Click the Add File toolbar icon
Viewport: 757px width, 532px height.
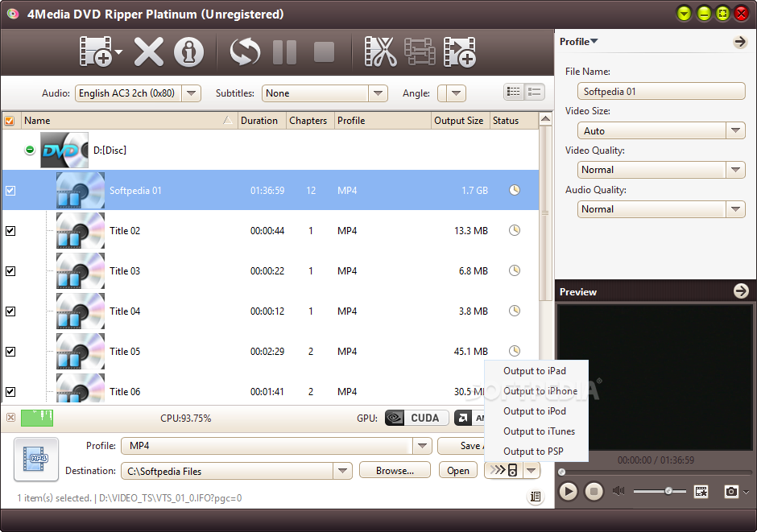tap(96, 52)
